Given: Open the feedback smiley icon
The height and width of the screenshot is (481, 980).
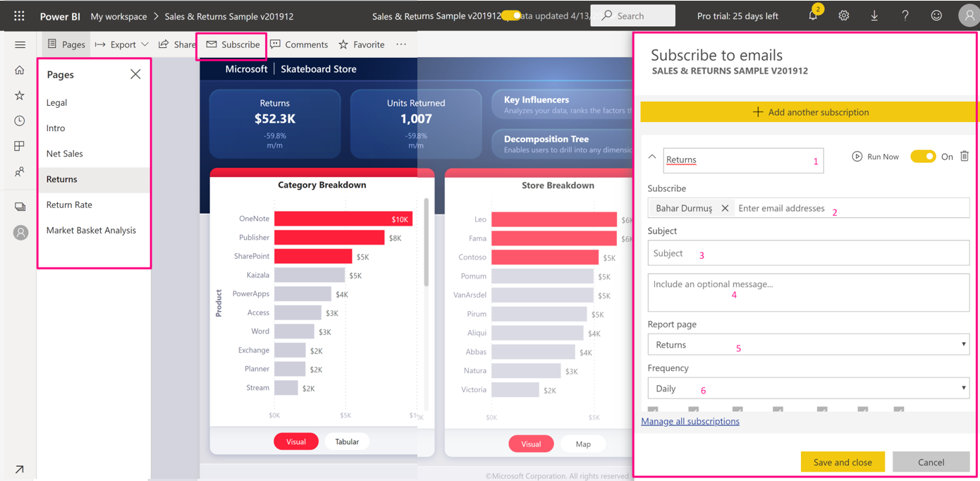Looking at the screenshot, I should tap(936, 16).
